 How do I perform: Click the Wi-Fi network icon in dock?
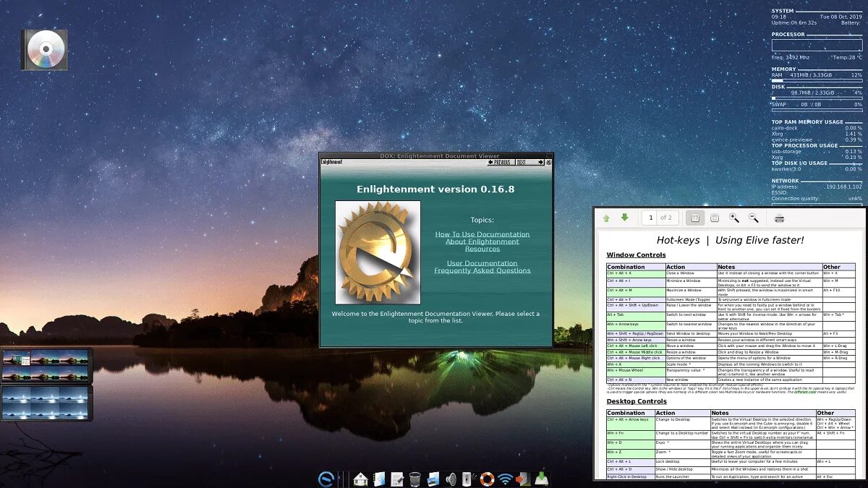tap(505, 479)
